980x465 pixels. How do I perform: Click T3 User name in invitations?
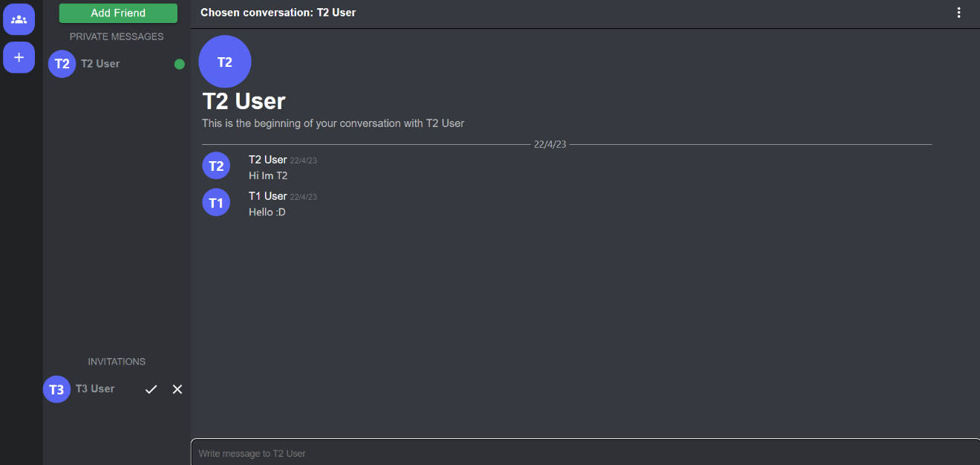(x=95, y=388)
